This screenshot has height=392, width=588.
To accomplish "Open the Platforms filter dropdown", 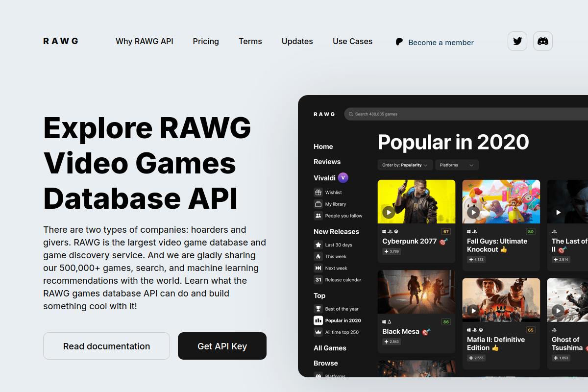I will tap(457, 165).
